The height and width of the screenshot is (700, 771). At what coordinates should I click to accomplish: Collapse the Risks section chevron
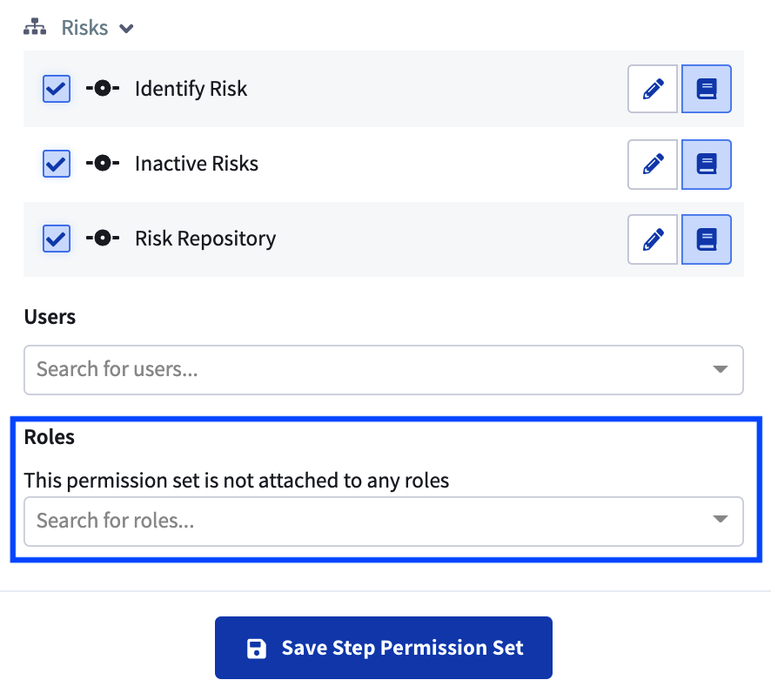point(126,28)
